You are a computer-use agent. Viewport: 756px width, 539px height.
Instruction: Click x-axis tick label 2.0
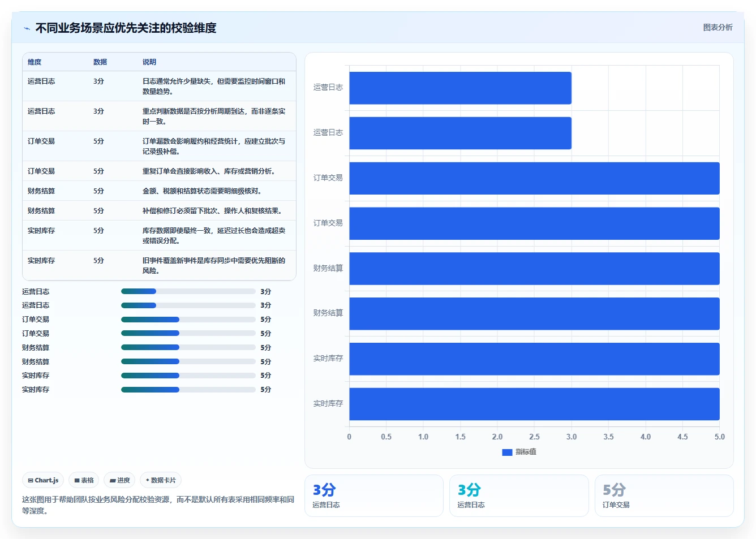tap(497, 437)
